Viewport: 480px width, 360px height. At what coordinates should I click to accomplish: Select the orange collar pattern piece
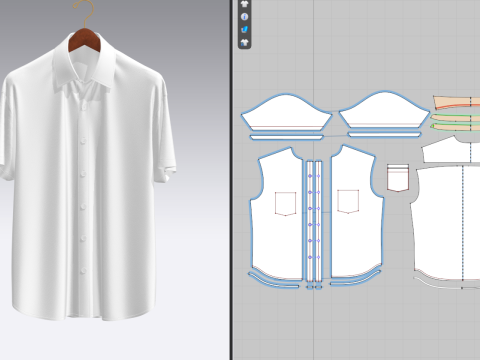tap(457, 102)
